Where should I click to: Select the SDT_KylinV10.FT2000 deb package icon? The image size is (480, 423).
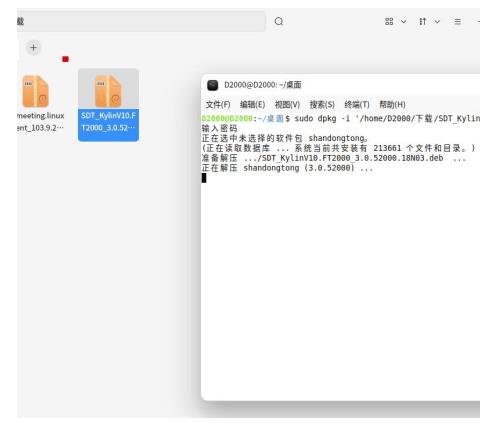click(x=108, y=91)
